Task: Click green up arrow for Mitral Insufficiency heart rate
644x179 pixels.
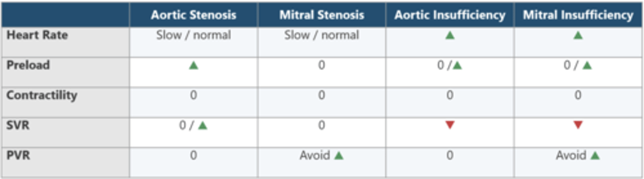Action: tap(578, 35)
